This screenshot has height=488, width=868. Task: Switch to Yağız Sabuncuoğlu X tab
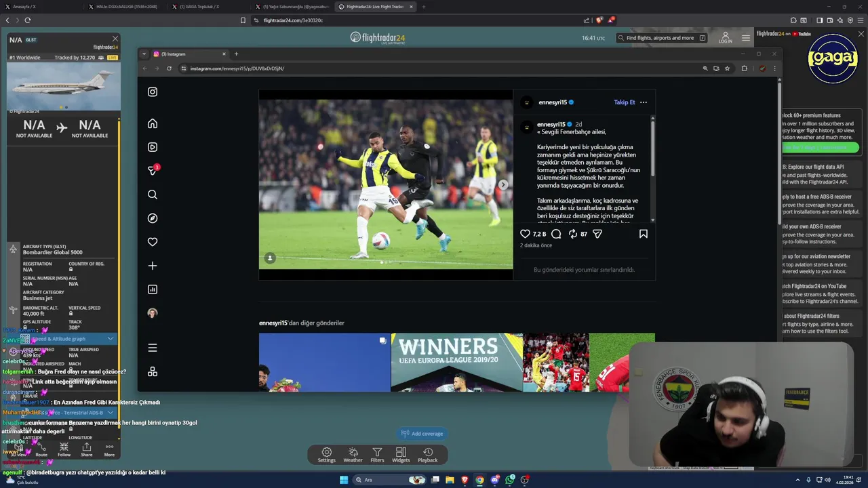(292, 7)
